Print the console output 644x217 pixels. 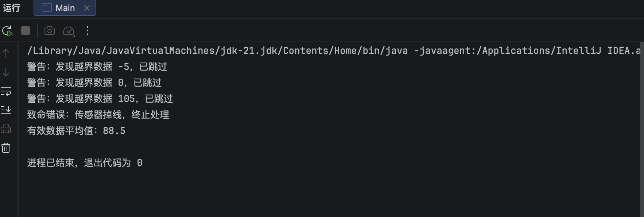(6, 129)
